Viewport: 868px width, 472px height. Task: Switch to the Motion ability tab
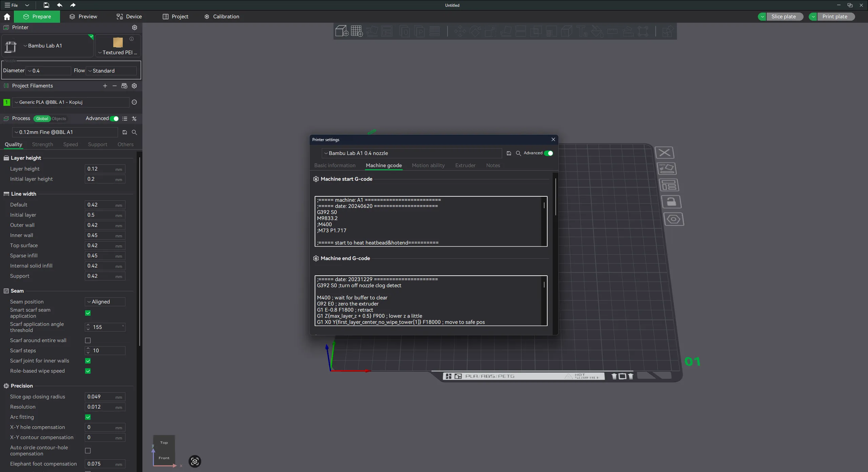428,165
